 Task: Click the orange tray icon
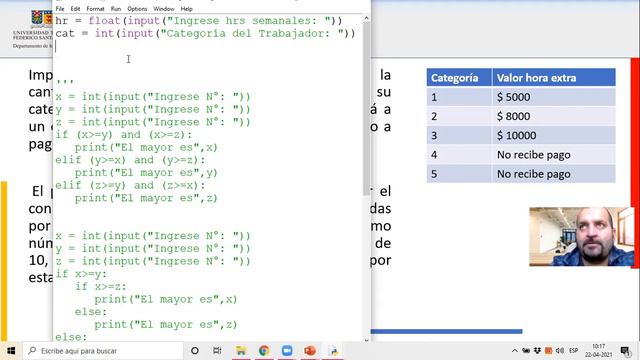tap(549, 351)
